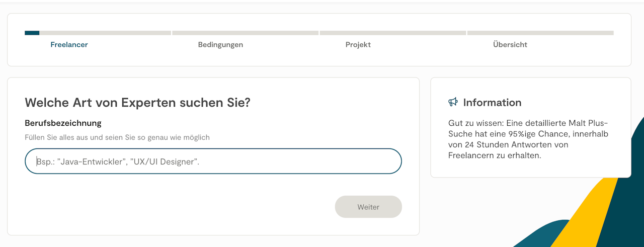Viewport: 644px width, 247px height.
Task: Click the Berufsbezeichnung field label
Action: 63,123
